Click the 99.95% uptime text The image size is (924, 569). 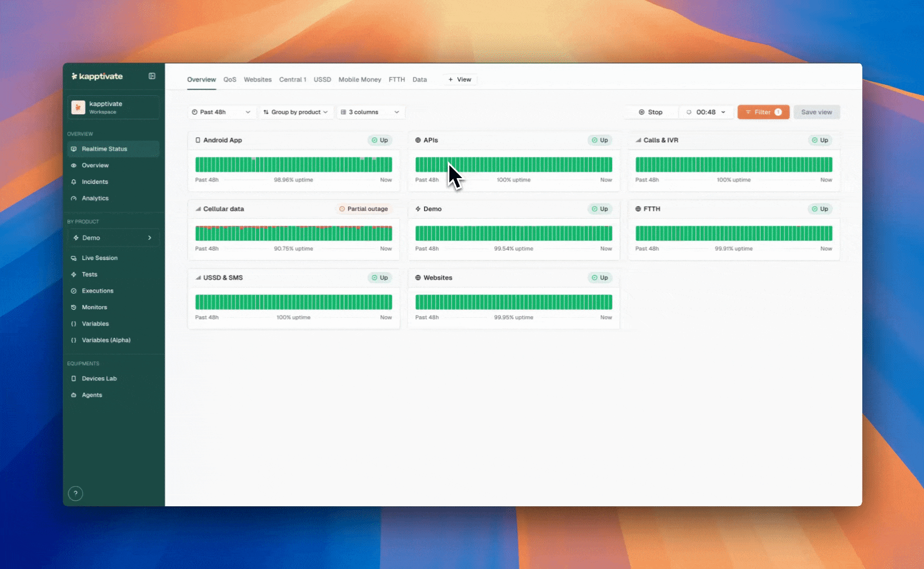tap(514, 317)
